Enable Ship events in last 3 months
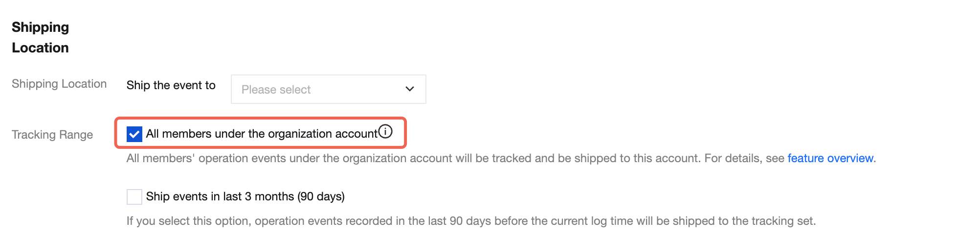This screenshot has width=980, height=242. point(134,197)
